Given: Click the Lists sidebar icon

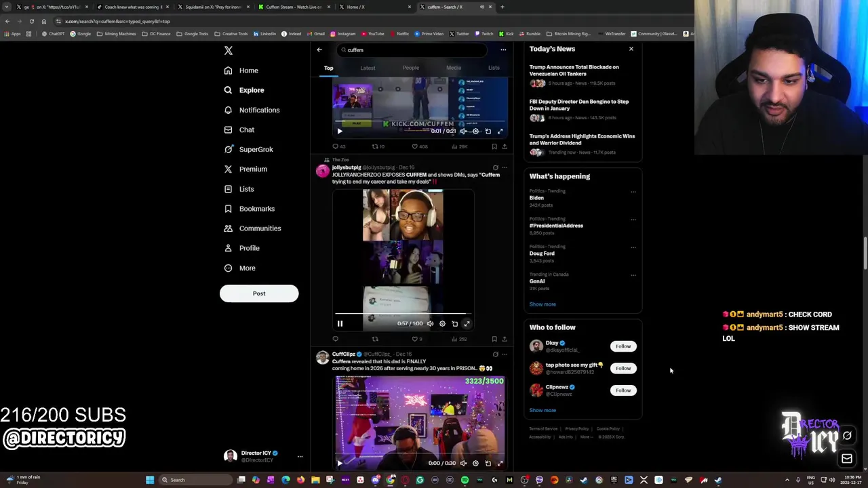Looking at the screenshot, I should tap(228, 189).
